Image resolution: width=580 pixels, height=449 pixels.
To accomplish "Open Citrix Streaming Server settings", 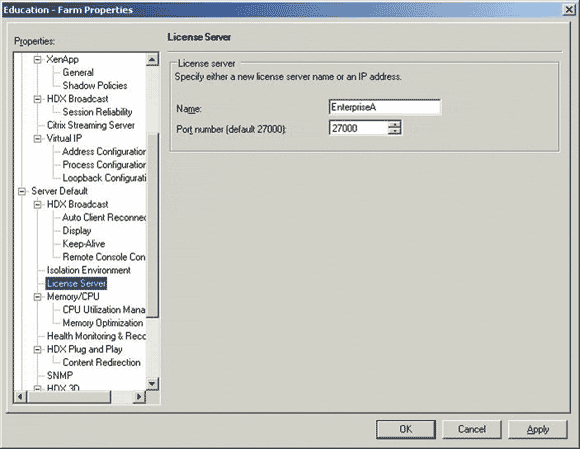I will (91, 125).
